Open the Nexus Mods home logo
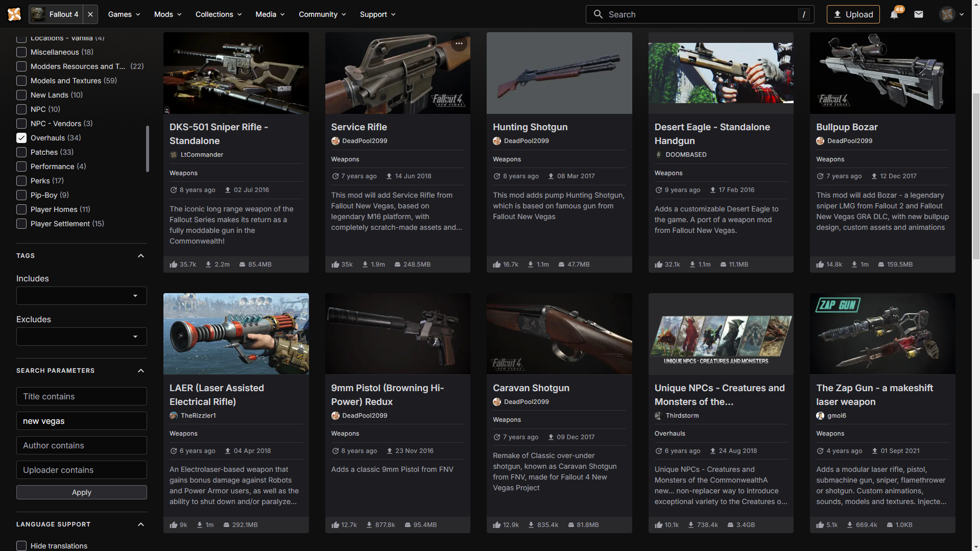Image resolution: width=980 pixels, height=551 pixels. [14, 14]
